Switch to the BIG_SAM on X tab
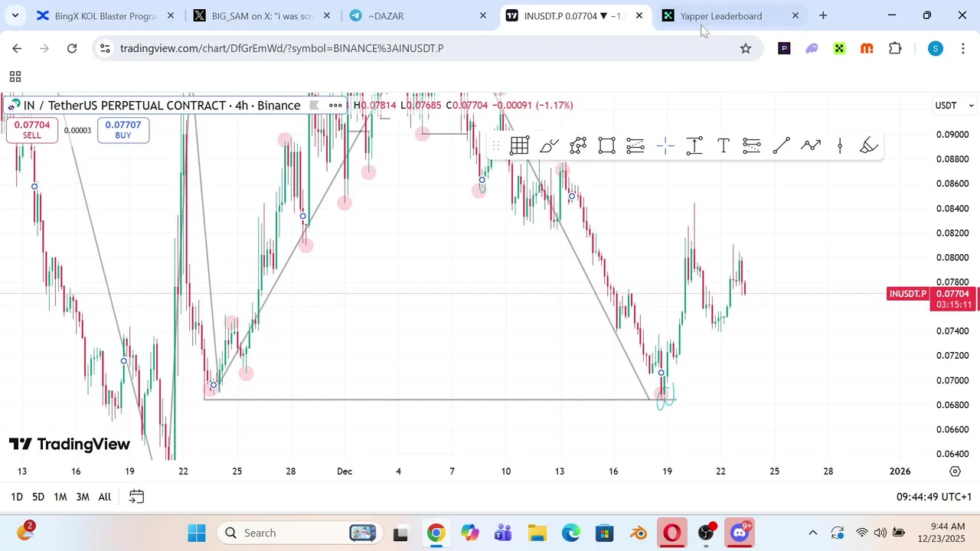 pos(262,15)
